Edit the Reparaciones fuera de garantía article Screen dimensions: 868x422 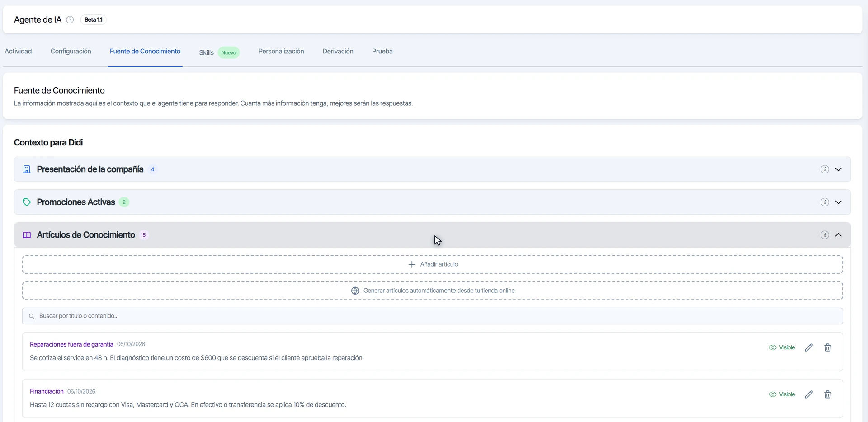(x=809, y=347)
